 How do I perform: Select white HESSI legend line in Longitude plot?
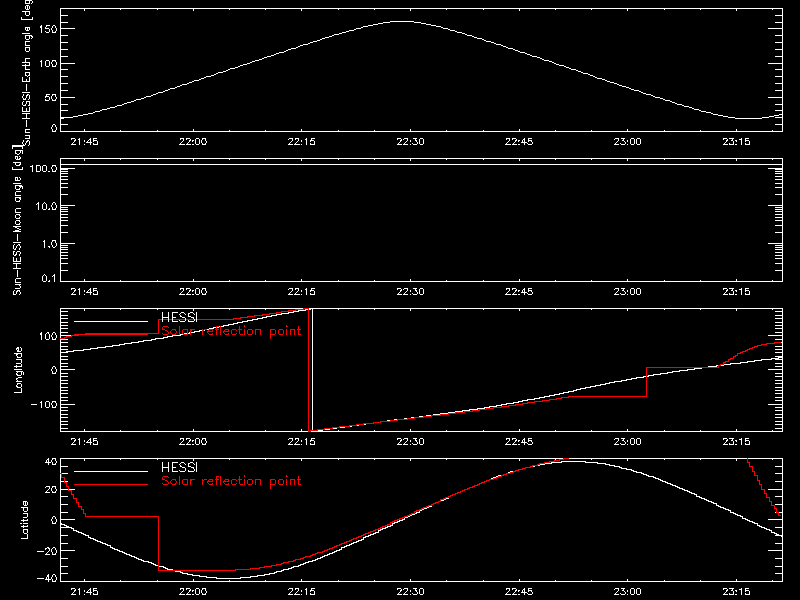(x=111, y=321)
